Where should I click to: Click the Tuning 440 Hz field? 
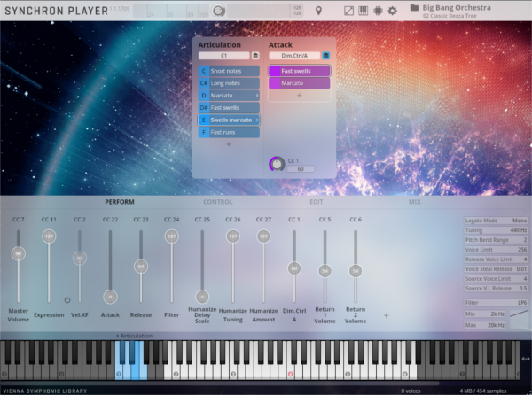coord(496,230)
